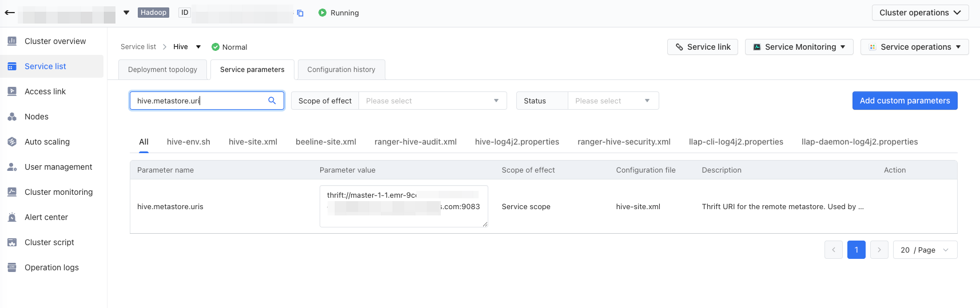Open the Cluster operations dropdown
Image resolution: width=980 pixels, height=308 pixels.
click(920, 13)
